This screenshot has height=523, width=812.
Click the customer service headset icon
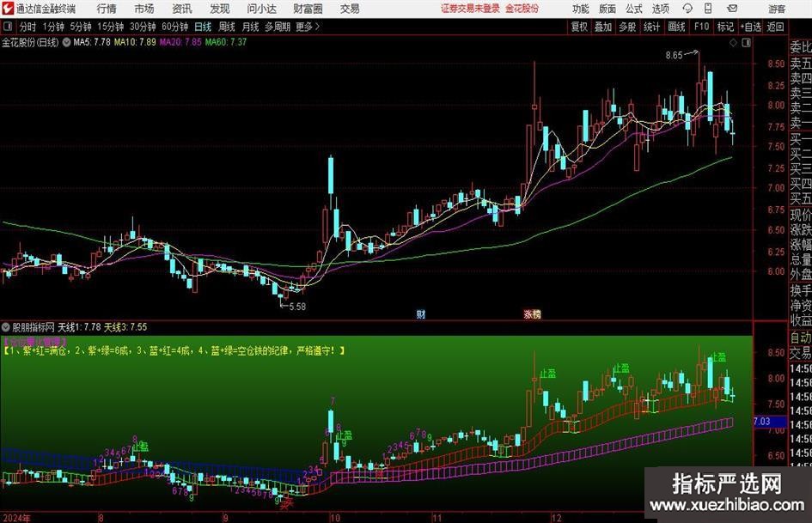687,9
